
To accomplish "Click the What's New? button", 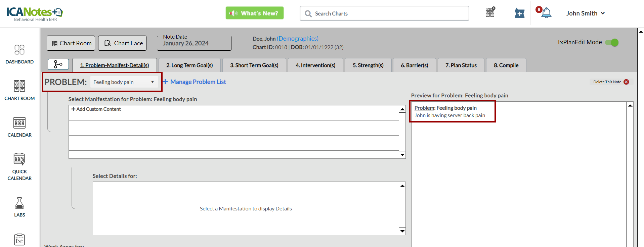I will [254, 13].
